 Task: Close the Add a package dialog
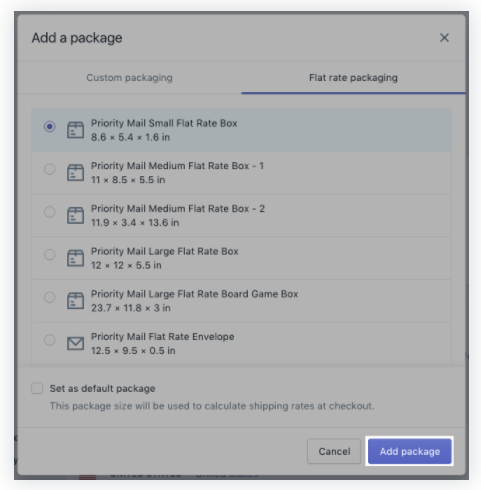[444, 38]
